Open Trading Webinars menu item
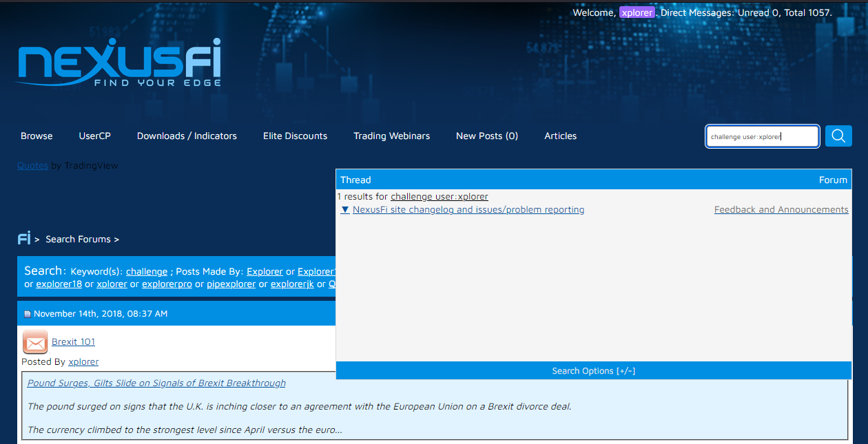 click(391, 136)
